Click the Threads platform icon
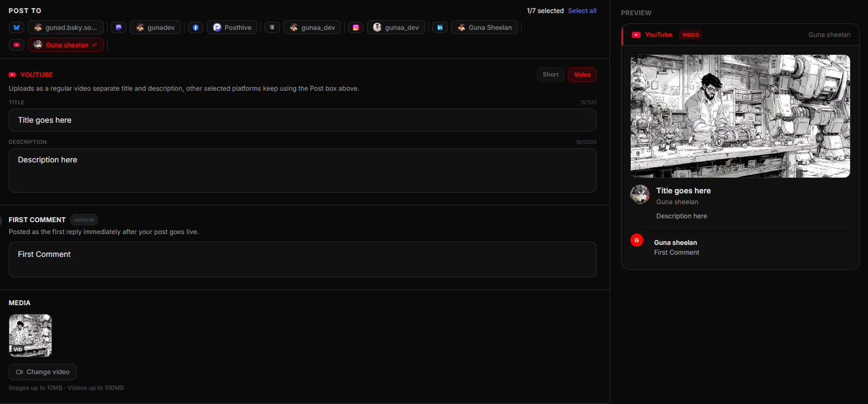This screenshot has width=868, height=404. 273,28
